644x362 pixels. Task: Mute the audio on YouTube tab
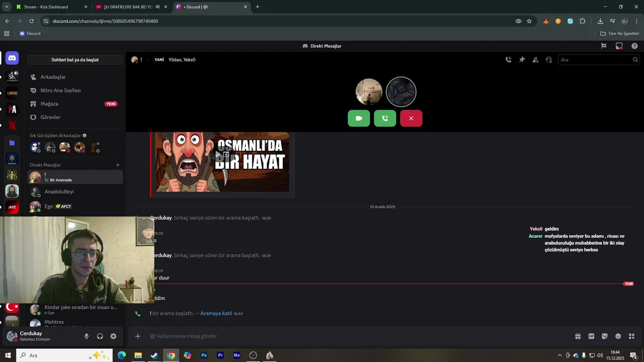tap(158, 7)
